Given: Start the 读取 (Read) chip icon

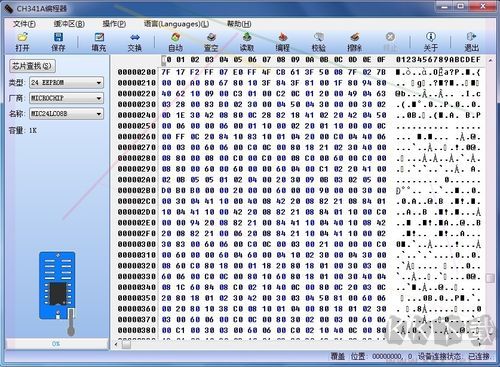Looking at the screenshot, I should (247, 42).
